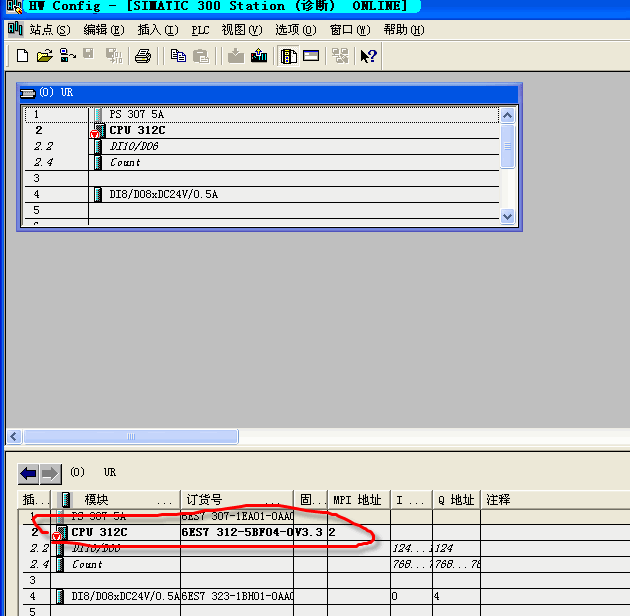Open the PLC menu
The image size is (630, 616).
point(199,30)
